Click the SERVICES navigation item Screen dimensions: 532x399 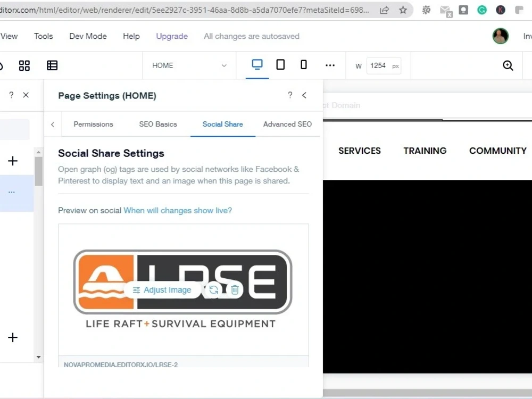(360, 151)
